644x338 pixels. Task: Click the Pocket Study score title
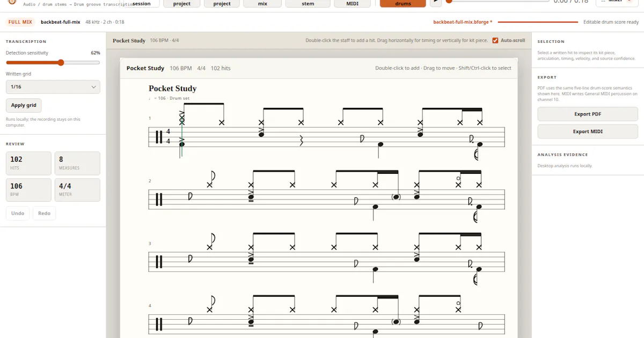tap(172, 89)
